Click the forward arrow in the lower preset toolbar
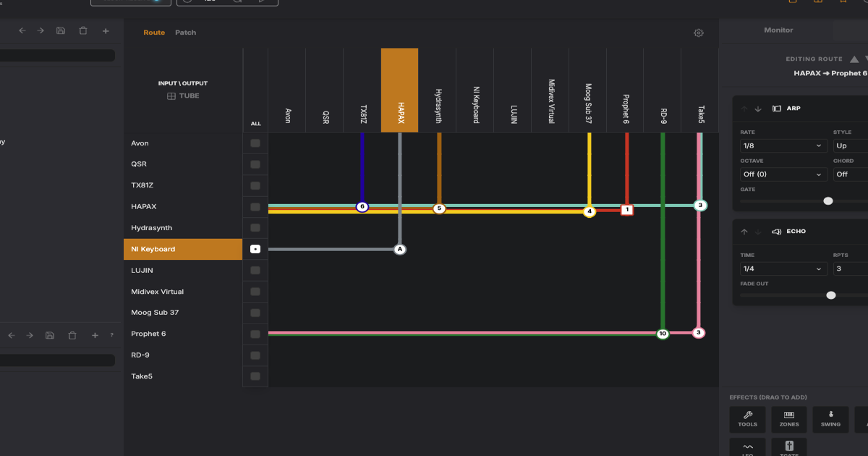The width and height of the screenshot is (868, 456). pos(30,335)
